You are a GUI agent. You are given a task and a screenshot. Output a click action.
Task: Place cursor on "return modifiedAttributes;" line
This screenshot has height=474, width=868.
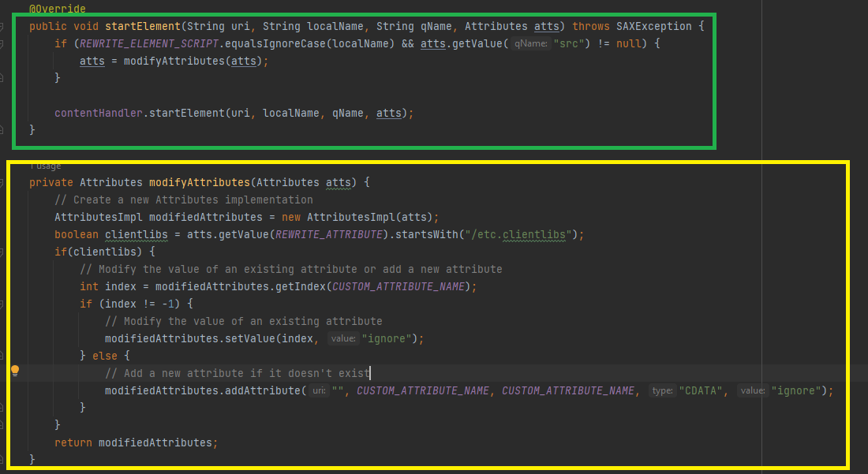[x=135, y=442]
